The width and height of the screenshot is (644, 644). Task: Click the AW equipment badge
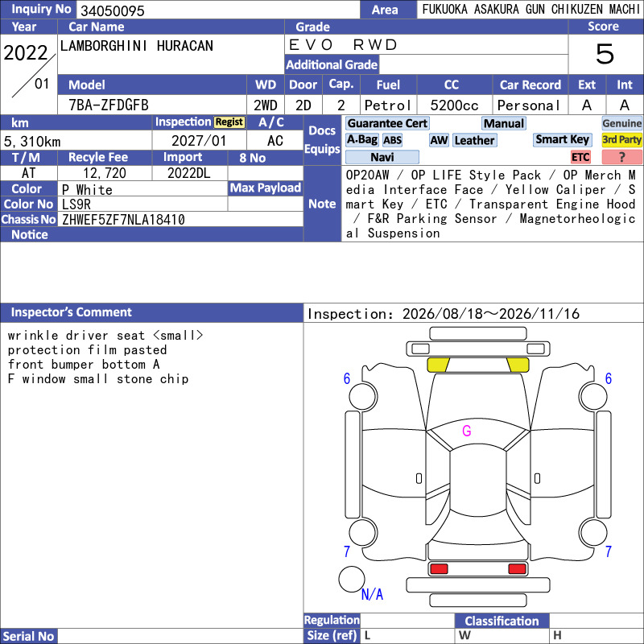439,140
